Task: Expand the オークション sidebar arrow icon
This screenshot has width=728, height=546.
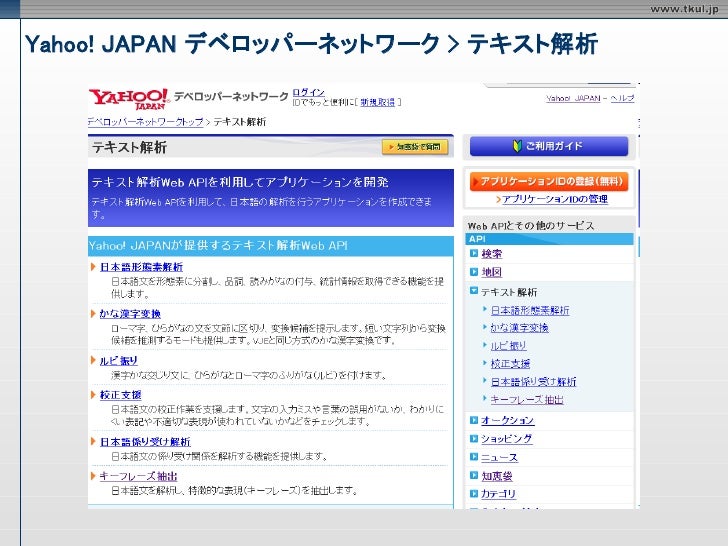Action: [474, 420]
